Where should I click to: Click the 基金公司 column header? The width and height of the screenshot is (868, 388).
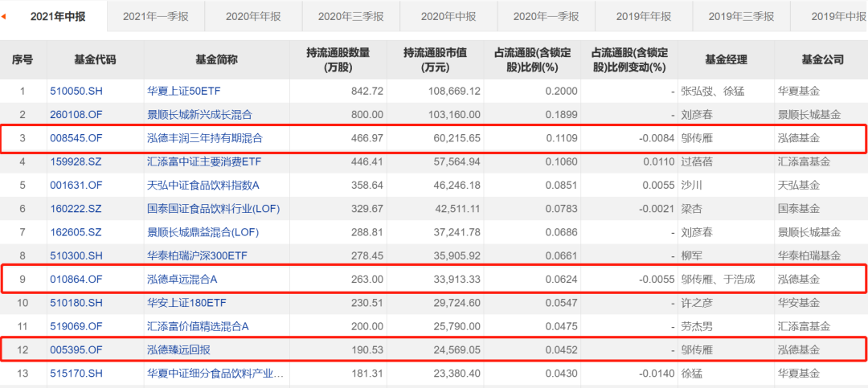[x=822, y=59]
